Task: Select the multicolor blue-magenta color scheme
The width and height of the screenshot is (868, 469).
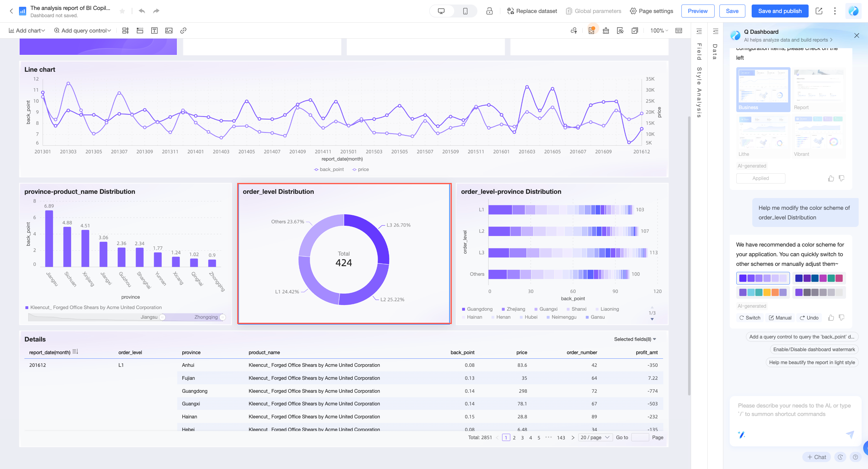Action: pos(819,278)
